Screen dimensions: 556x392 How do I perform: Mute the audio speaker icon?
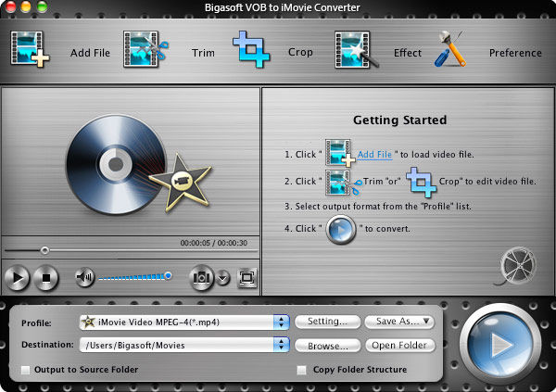pyautogui.click(x=84, y=276)
